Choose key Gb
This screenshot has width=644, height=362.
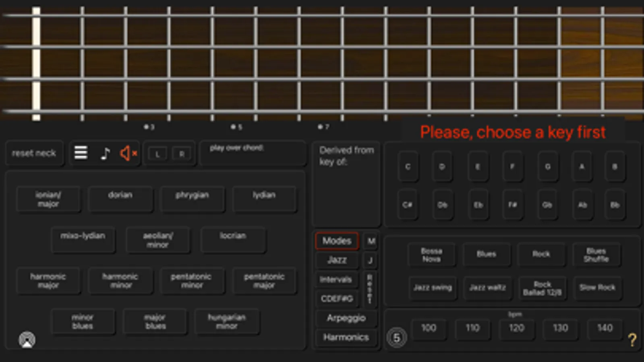tap(547, 205)
